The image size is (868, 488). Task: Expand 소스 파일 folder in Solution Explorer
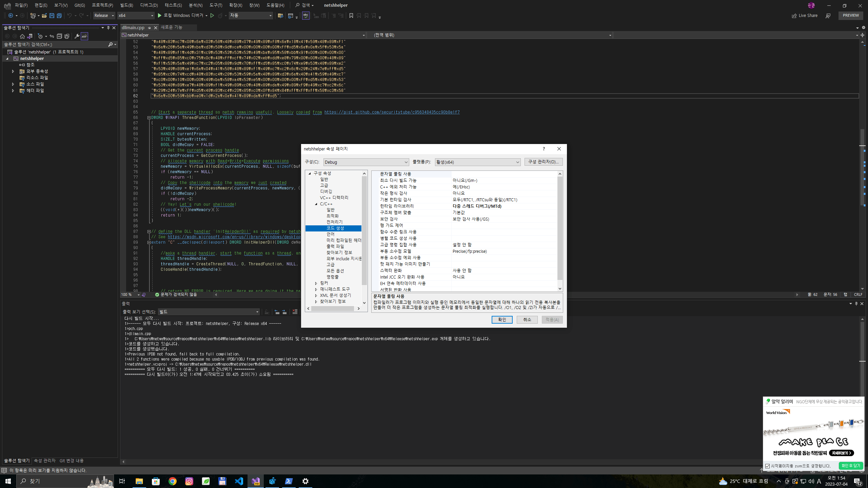pos(13,84)
